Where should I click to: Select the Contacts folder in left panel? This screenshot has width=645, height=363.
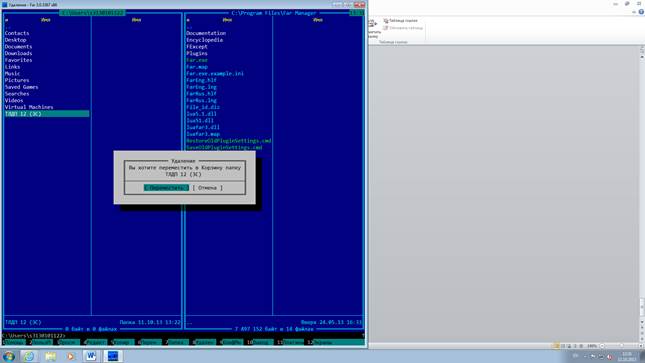(17, 33)
